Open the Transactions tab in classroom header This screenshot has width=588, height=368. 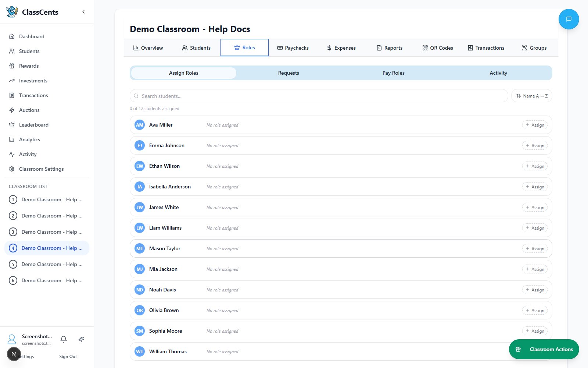486,48
